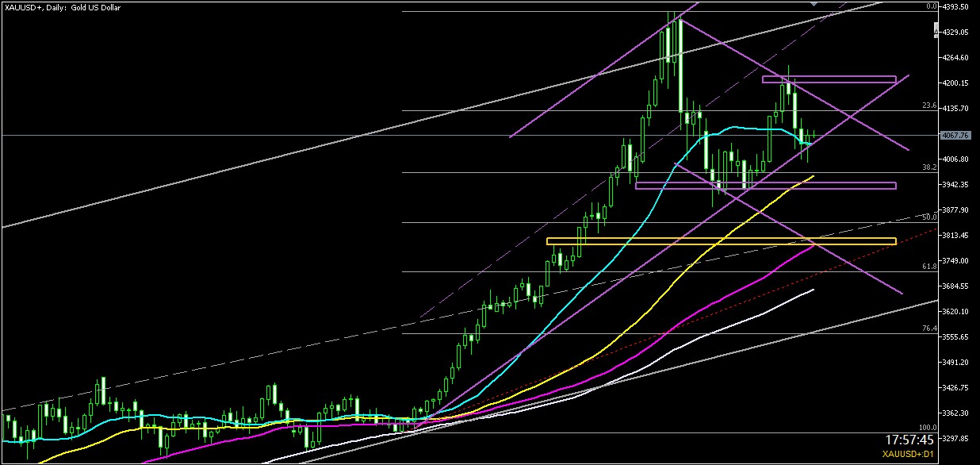The width and height of the screenshot is (980, 465).
Task: Click the 76.4 Fibonacci level label
Action: pos(930,329)
